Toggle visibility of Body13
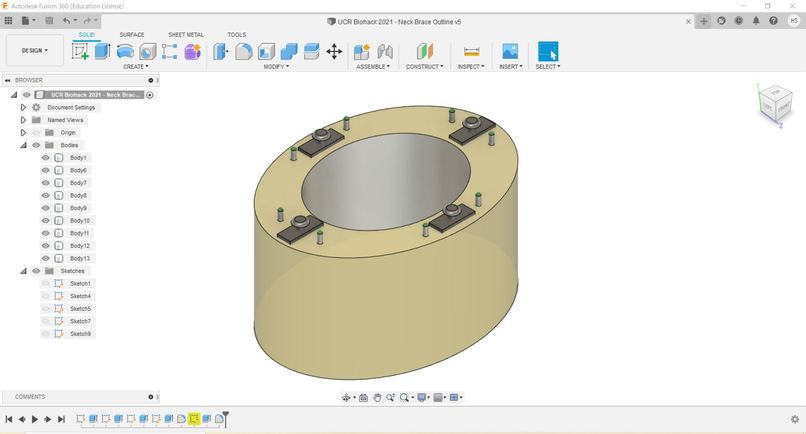 pos(46,259)
